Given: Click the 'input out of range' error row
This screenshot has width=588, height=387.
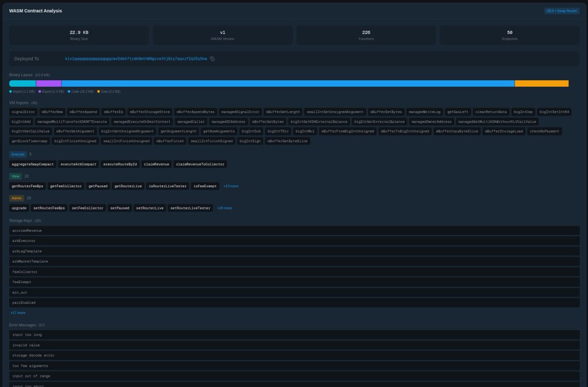Looking at the screenshot, I should pos(294,376).
